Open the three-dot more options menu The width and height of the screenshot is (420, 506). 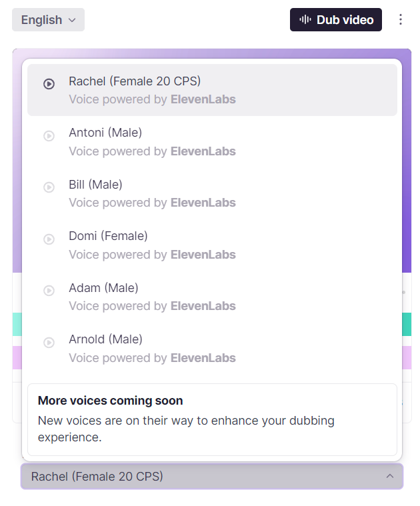tap(400, 19)
